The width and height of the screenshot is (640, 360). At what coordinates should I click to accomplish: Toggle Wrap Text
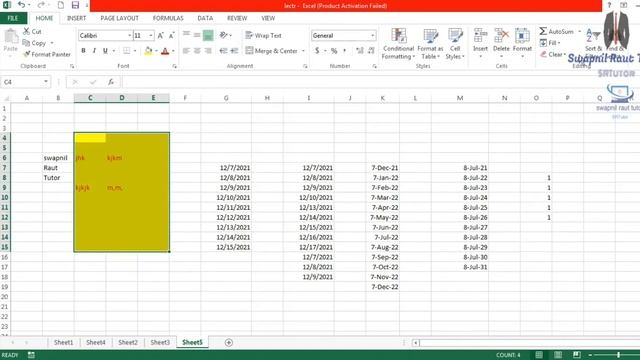coord(263,36)
